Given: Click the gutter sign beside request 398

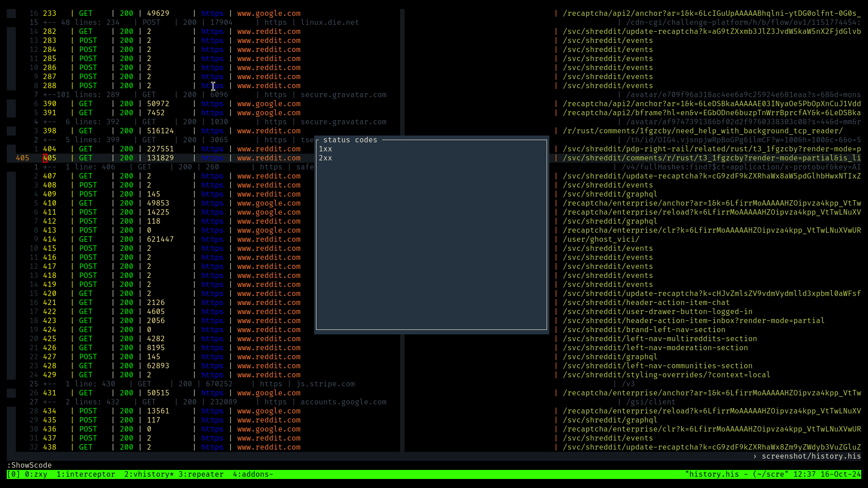Looking at the screenshot, I should click(11, 131).
